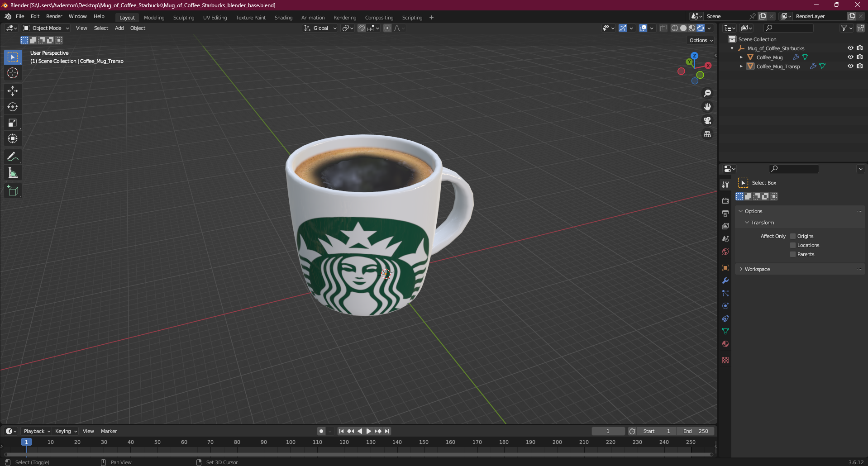
Task: Select the Cursor tool in the viewport toolbar
Action: tap(13, 73)
